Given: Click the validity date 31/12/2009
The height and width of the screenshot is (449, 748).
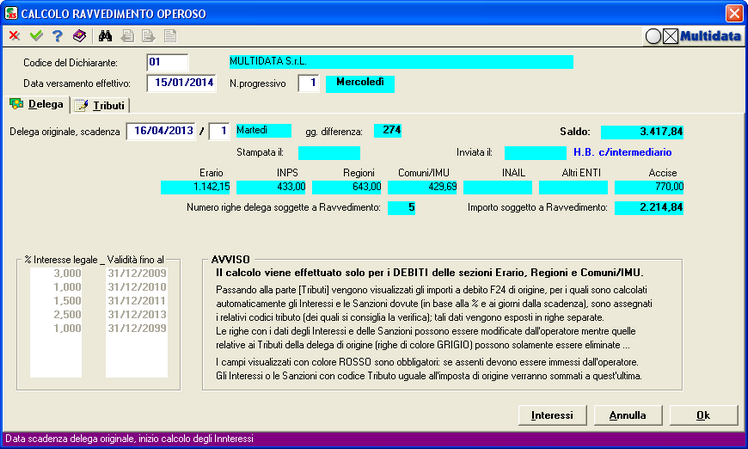Looking at the screenshot, I should pos(137,273).
